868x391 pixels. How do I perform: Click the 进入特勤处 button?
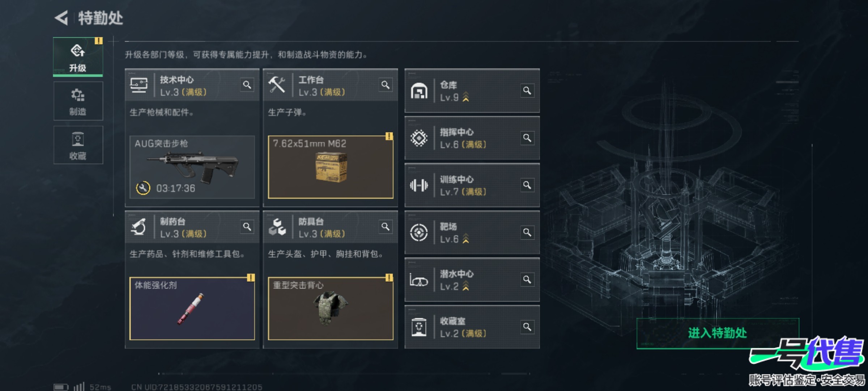[x=718, y=333]
